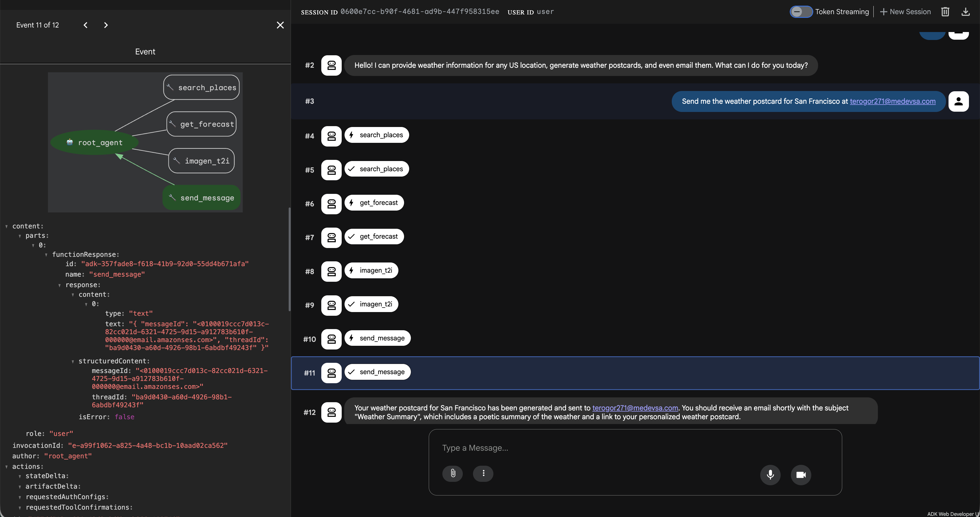Viewport: 980px width, 517px height.
Task: Click the microphone icon in the message bar
Action: point(770,475)
